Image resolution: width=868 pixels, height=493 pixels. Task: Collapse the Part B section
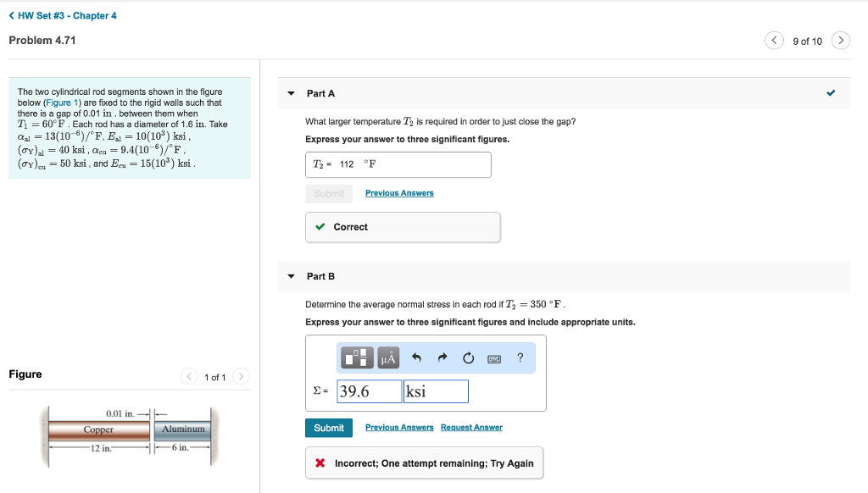click(x=292, y=276)
